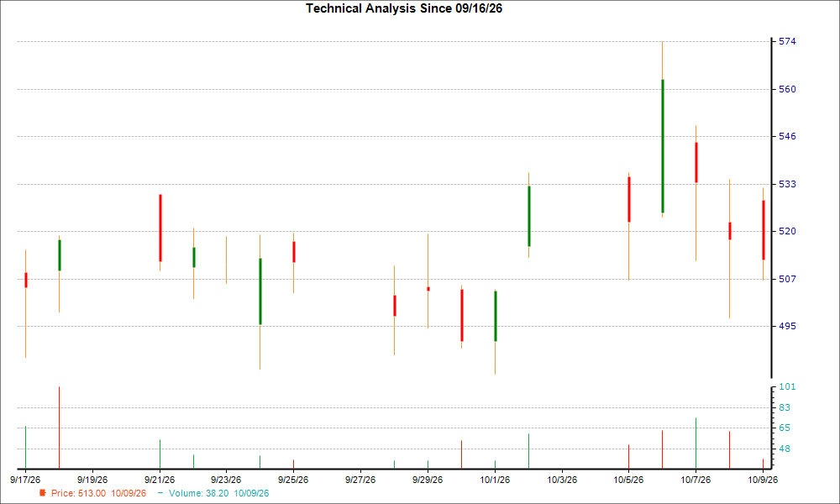Click the 546 price axis label
This screenshot has height=504, width=840.
(x=787, y=137)
